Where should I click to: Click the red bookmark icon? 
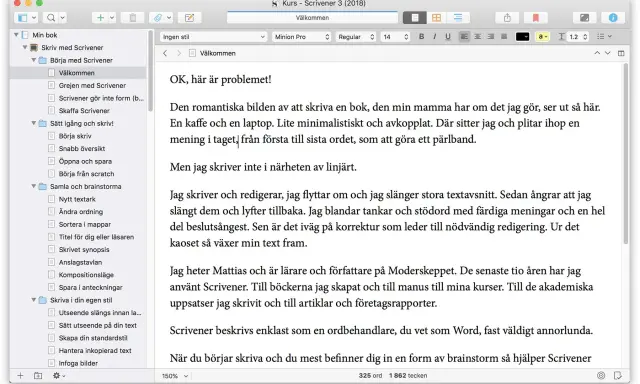(536, 18)
